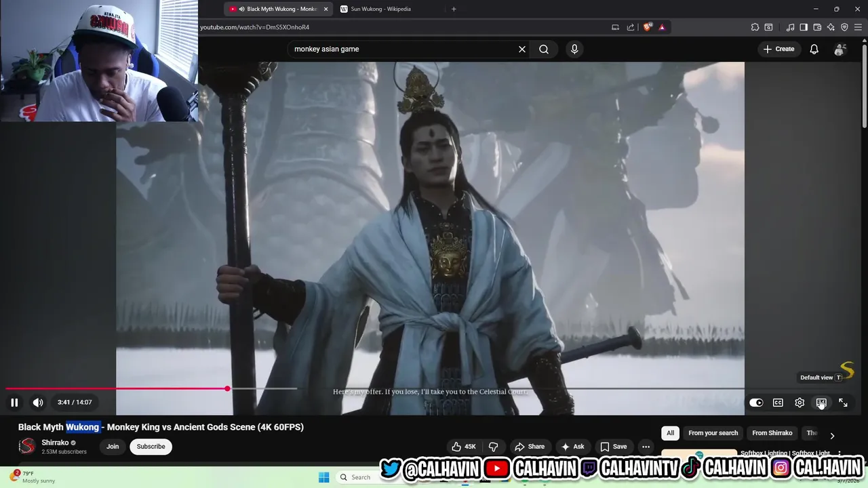The height and width of the screenshot is (488, 868).
Task: Like the video with thumbs up
Action: pyautogui.click(x=465, y=447)
